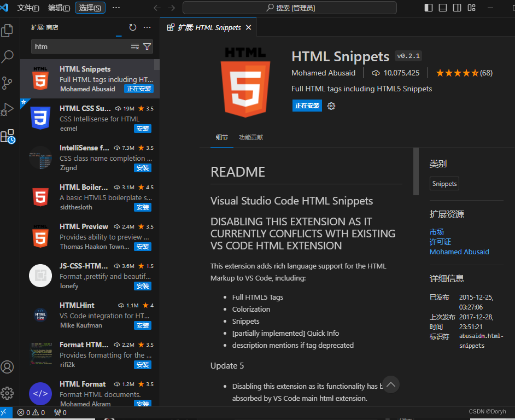Screen dimensions: 515x420
Task: Open the 编辑 menu
Action: tap(59, 8)
